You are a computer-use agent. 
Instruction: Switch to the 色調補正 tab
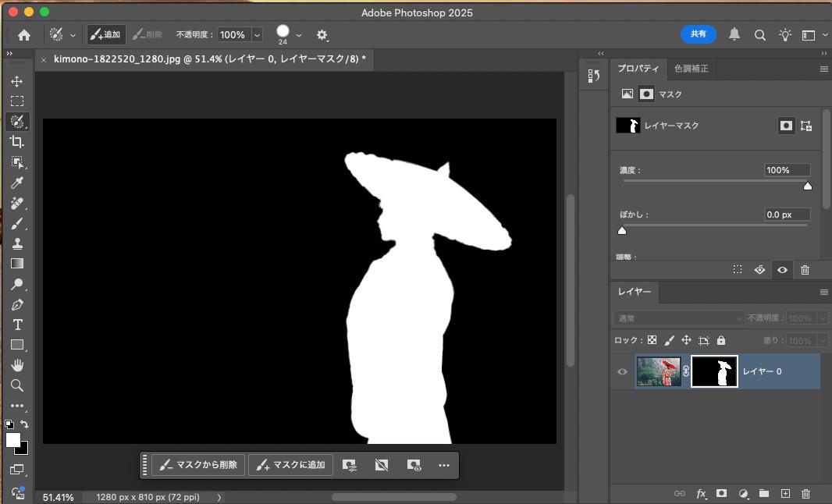[x=691, y=69]
